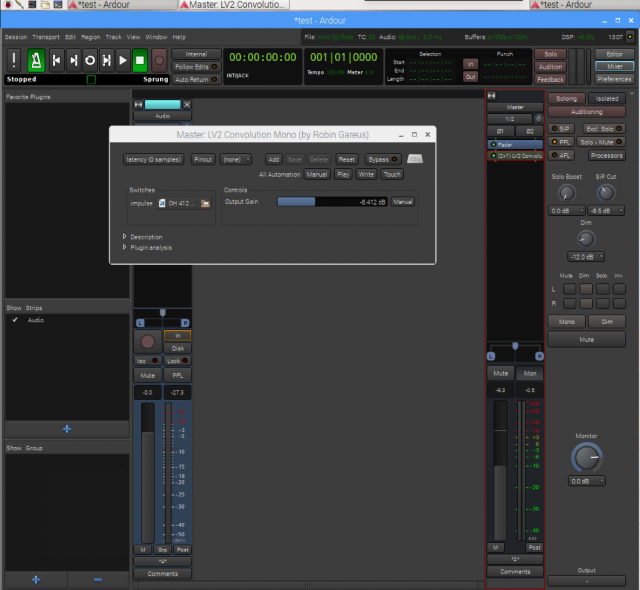The height and width of the screenshot is (590, 640).
Task: Click the panic exclamation button
Action: click(x=14, y=60)
